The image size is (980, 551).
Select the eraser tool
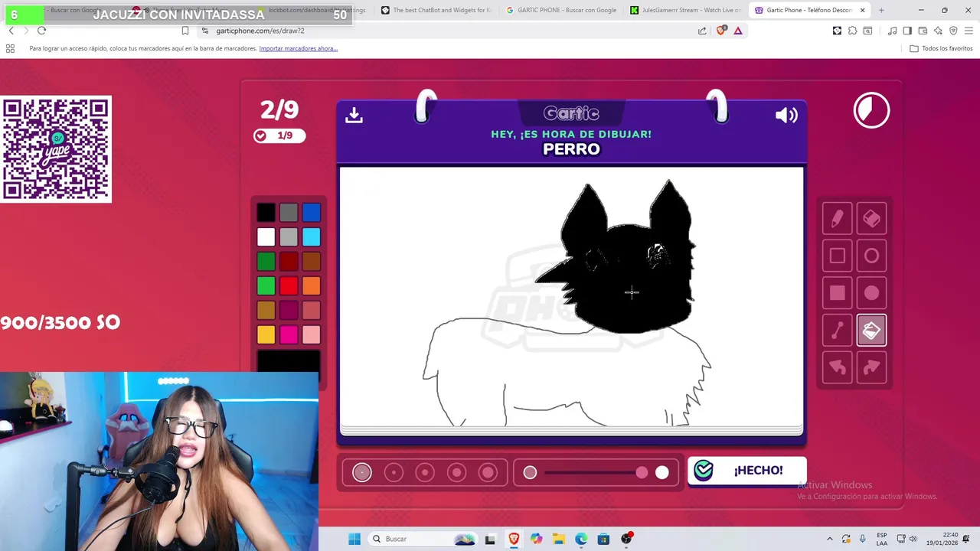click(871, 219)
